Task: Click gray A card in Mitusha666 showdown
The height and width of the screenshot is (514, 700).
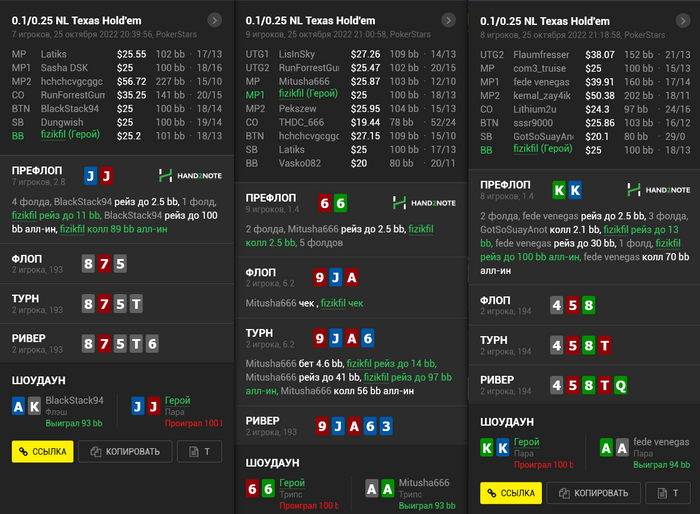Action: (x=372, y=489)
